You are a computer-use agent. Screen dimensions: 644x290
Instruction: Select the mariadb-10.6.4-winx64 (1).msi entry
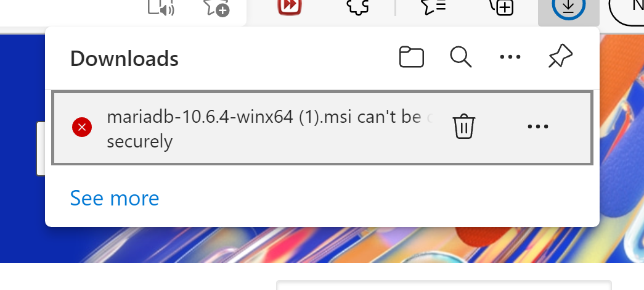tap(322, 128)
